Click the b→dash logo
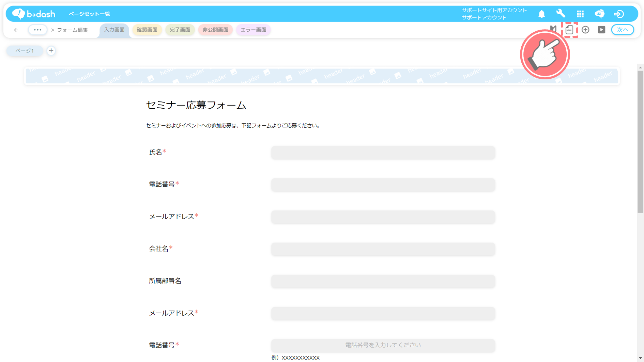The height and width of the screenshot is (362, 644). click(x=33, y=14)
